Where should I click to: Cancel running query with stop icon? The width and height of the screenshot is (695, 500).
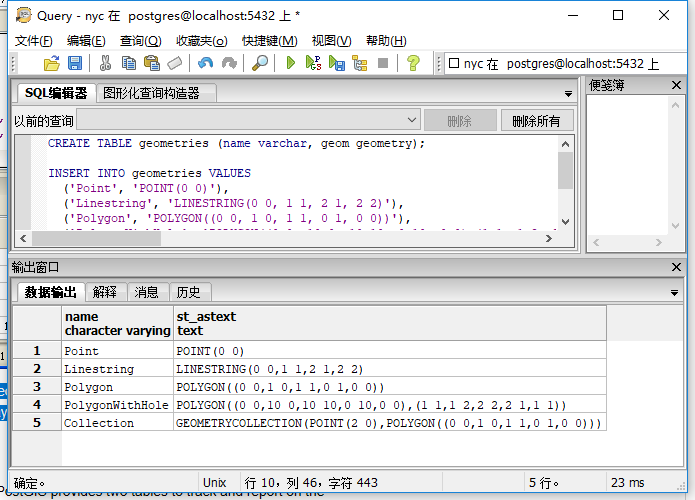383,63
